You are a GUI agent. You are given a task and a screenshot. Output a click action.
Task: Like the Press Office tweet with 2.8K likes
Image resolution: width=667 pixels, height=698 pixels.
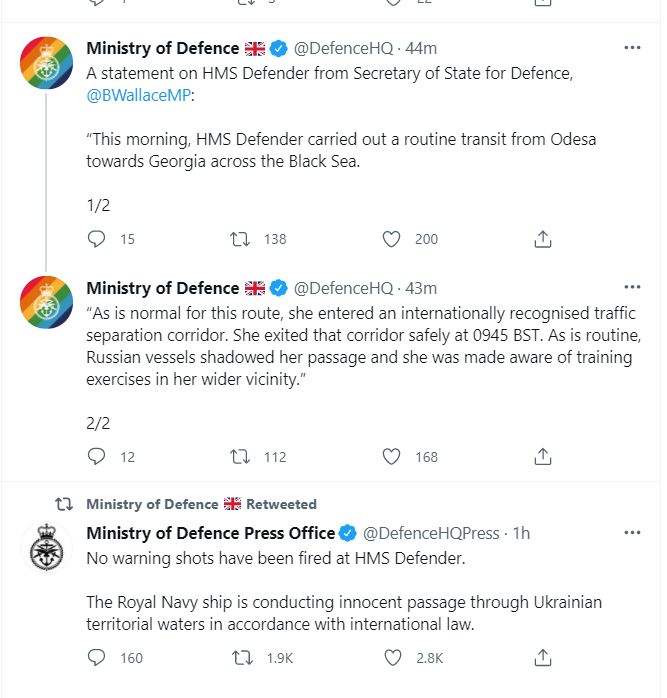(x=393, y=657)
